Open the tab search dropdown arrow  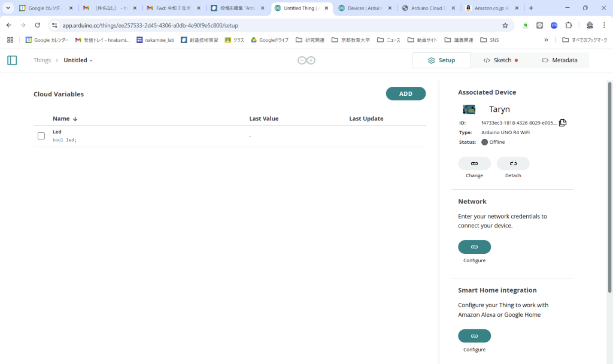(8, 8)
